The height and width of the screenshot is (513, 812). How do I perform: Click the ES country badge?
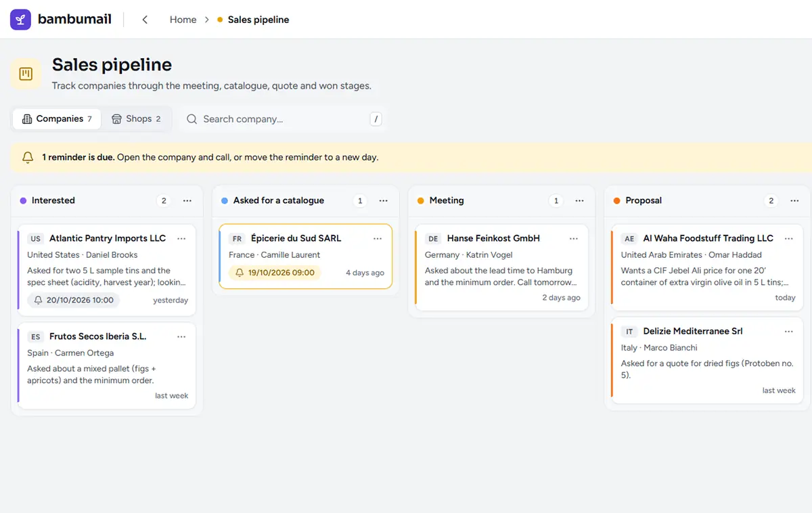pyautogui.click(x=36, y=337)
